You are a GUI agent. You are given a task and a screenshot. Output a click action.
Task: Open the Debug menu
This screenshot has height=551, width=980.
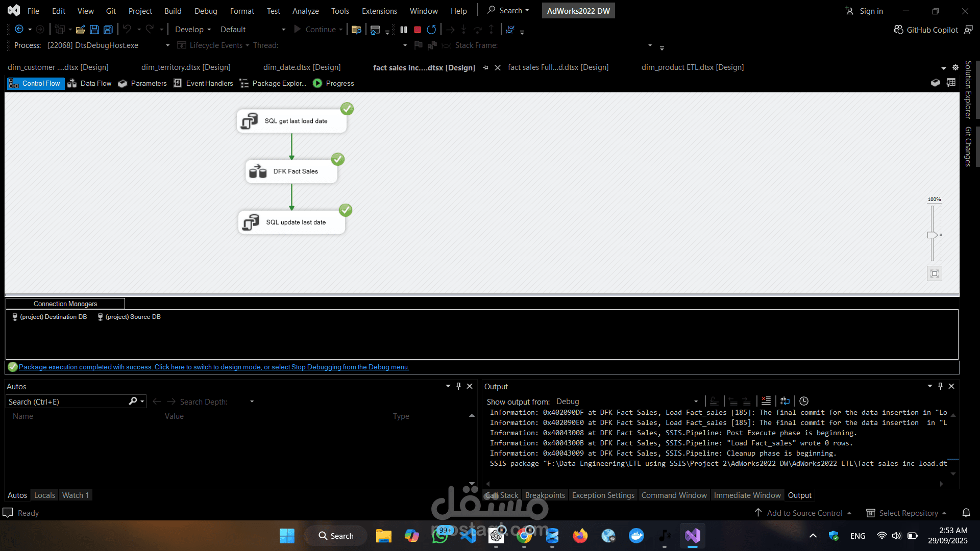pos(206,11)
